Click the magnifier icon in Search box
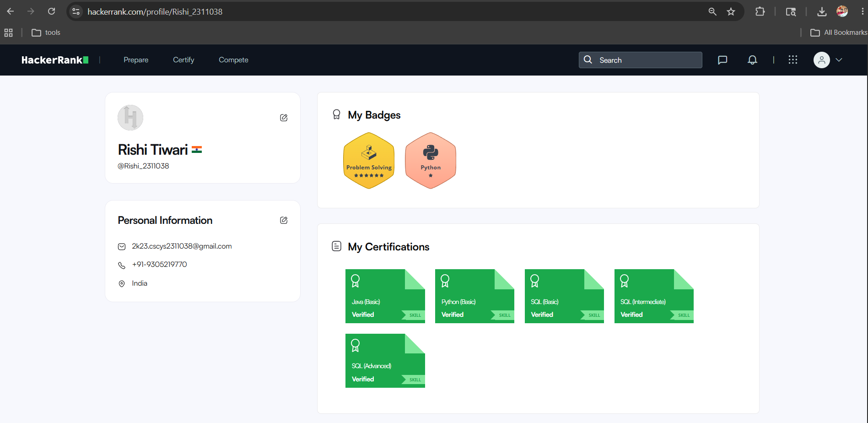The width and height of the screenshot is (868, 423). (588, 60)
